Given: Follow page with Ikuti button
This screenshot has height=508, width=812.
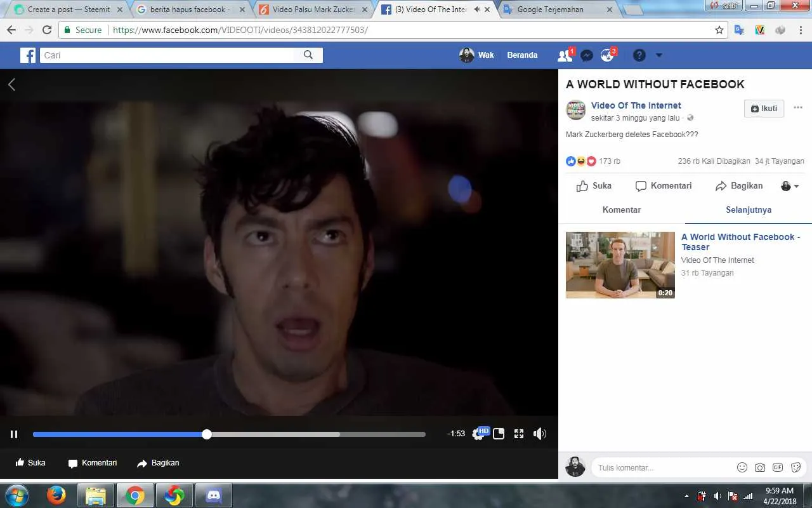Looking at the screenshot, I should coord(764,109).
